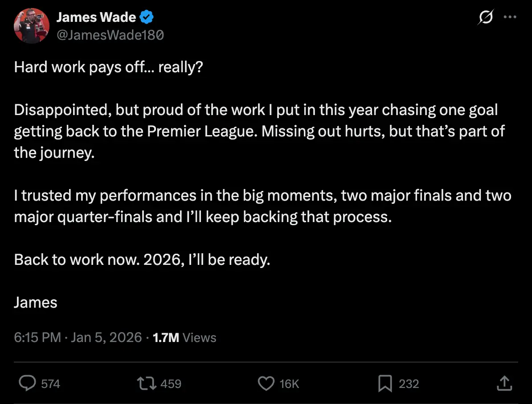The image size is (532, 404).
Task: Click James Wade's profile picture
Action: [x=32, y=25]
